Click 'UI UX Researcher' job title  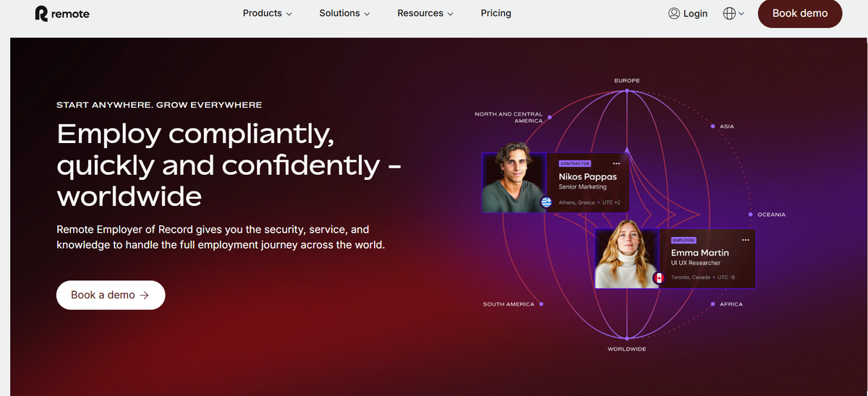coord(695,263)
